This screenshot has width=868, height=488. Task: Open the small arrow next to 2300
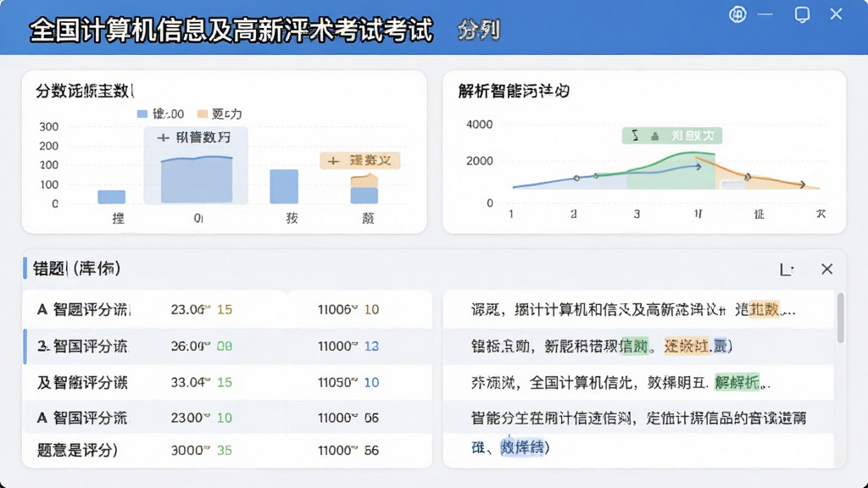tap(207, 415)
